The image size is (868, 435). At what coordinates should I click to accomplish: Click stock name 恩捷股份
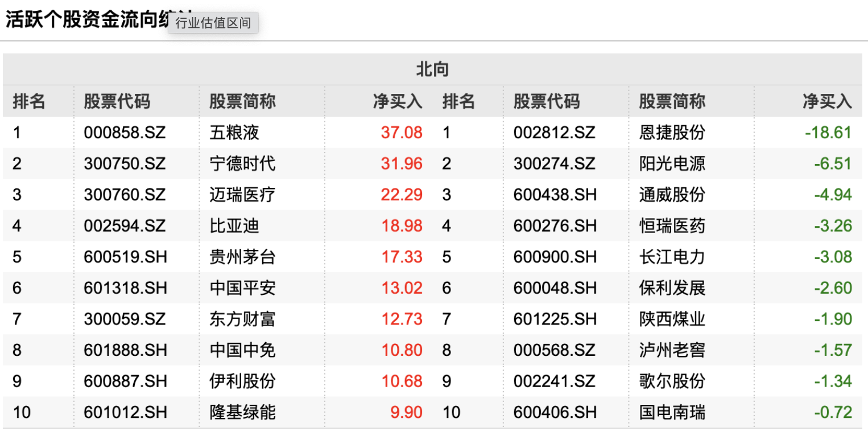coord(672,133)
